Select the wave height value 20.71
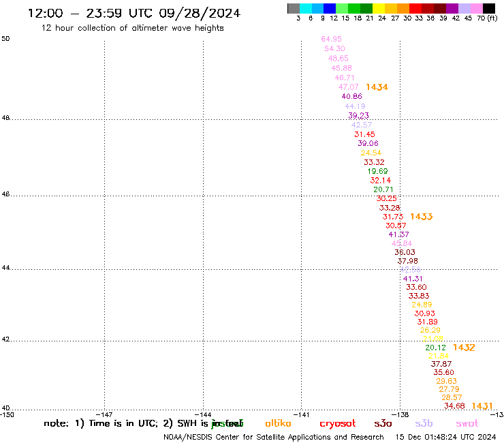 pos(383,189)
